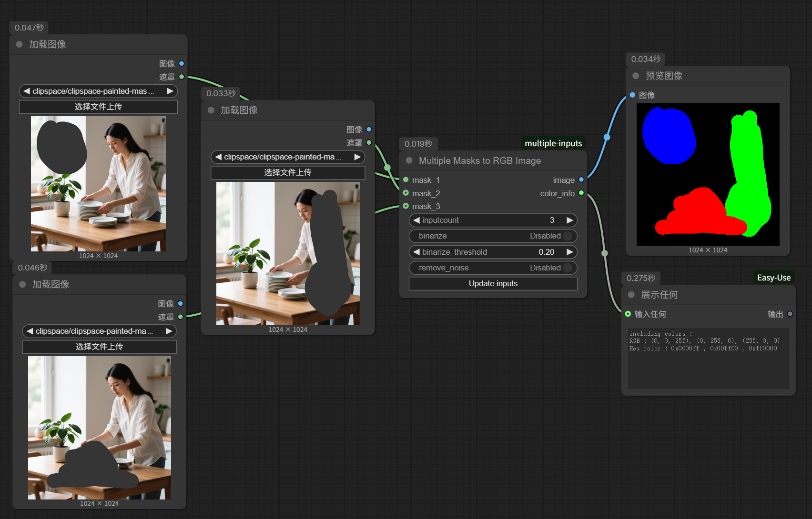Click the 0.019秒 timing label
Screen dimensions: 812x519
[x=418, y=144]
